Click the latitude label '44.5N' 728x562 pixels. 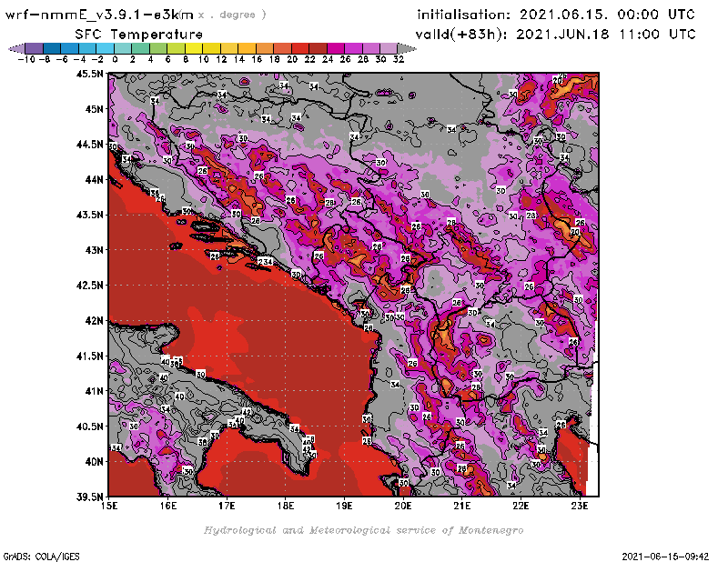tap(89, 145)
